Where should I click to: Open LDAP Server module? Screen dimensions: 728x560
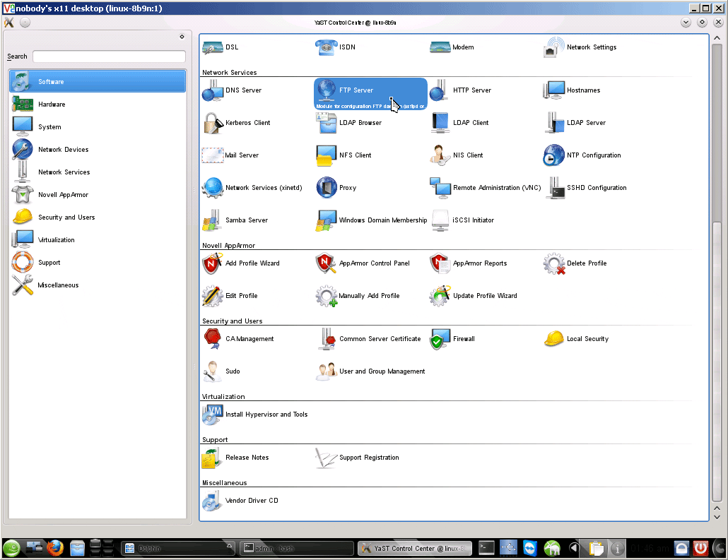tap(575, 123)
